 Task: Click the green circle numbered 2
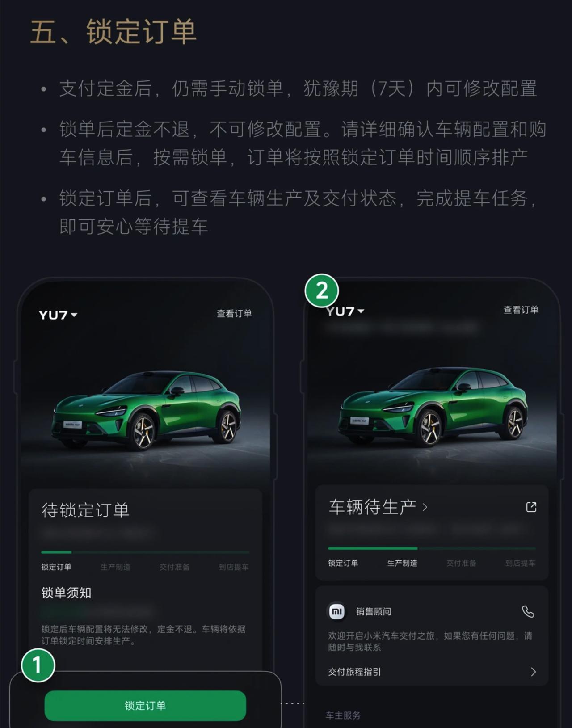click(x=322, y=290)
